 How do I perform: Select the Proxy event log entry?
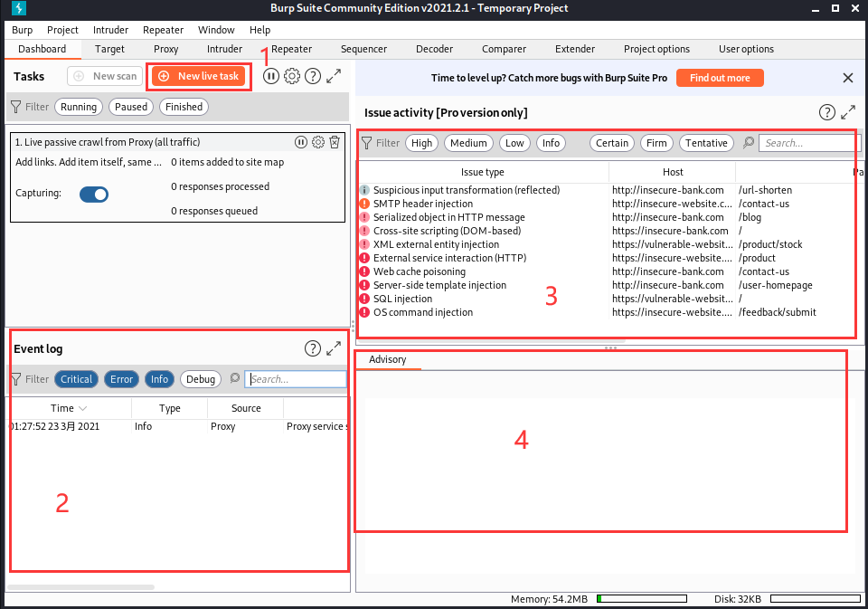click(178, 426)
